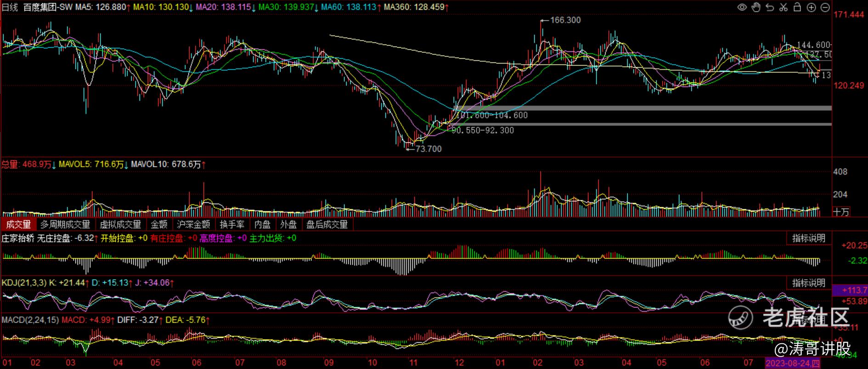Click the 十万 volume unit label
This screenshot has height=369, width=868.
(x=841, y=212)
